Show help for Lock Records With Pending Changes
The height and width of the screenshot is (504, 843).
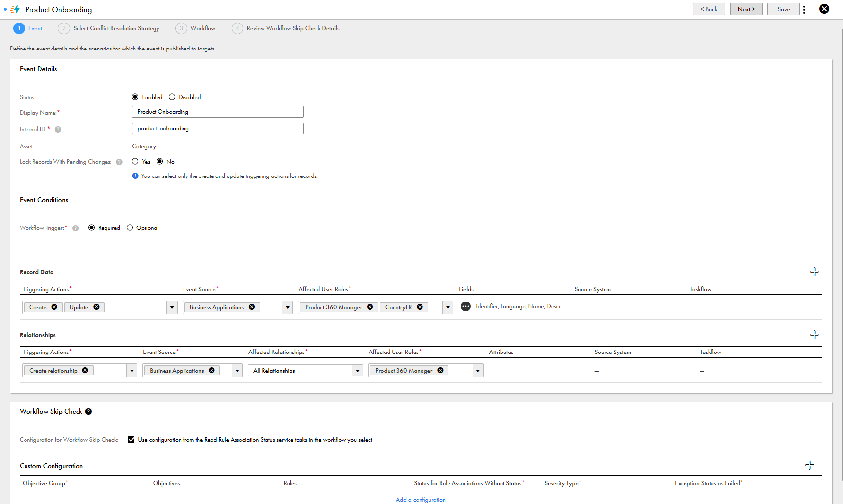pyautogui.click(x=119, y=162)
